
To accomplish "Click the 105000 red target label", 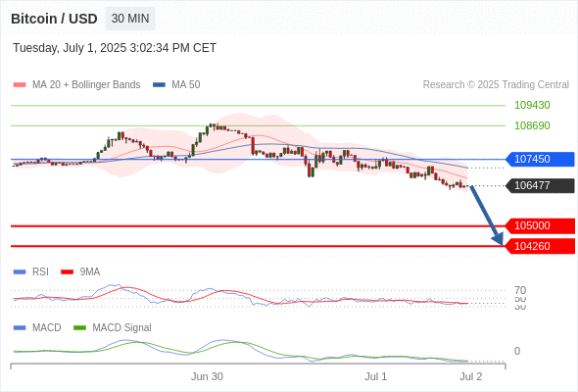I will point(539,225).
